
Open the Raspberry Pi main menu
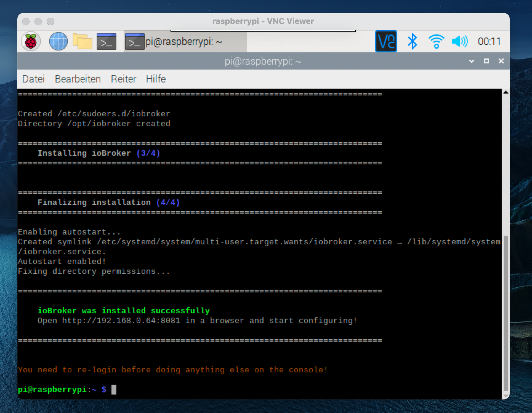coord(31,41)
